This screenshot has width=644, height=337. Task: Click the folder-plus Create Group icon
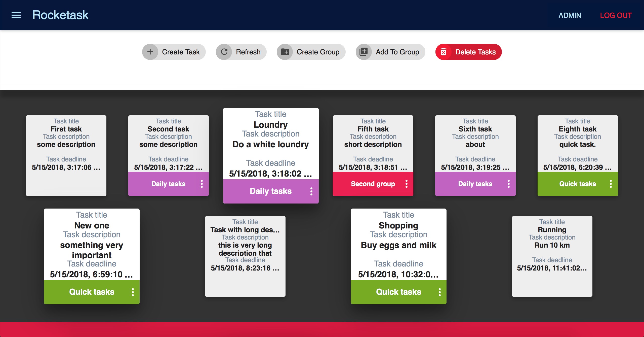pos(285,52)
